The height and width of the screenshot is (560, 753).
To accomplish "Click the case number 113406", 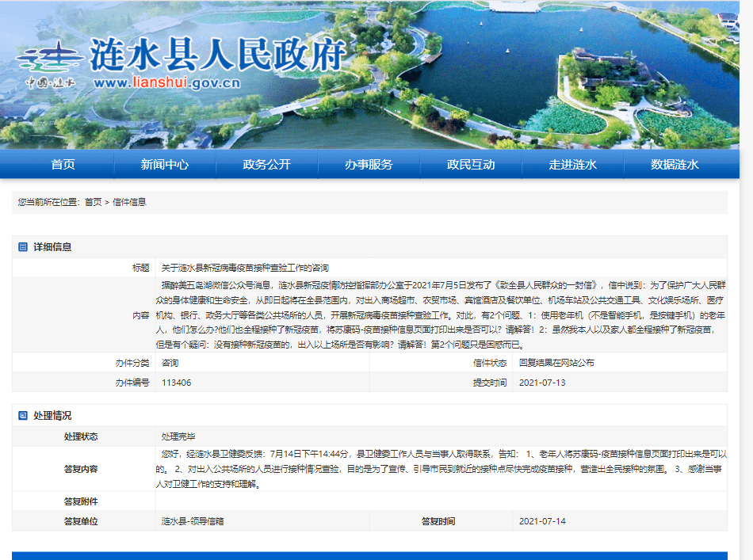I will 176,383.
